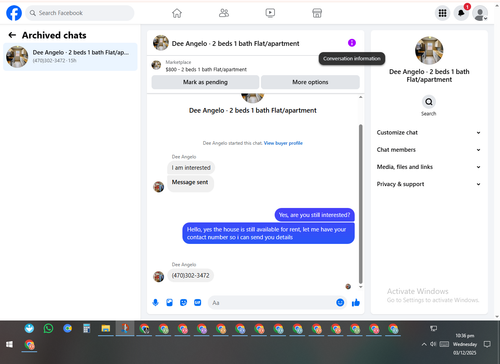This screenshot has height=364, width=500.
Task: Click the chat scroll-up arrow
Action: (x=360, y=97)
